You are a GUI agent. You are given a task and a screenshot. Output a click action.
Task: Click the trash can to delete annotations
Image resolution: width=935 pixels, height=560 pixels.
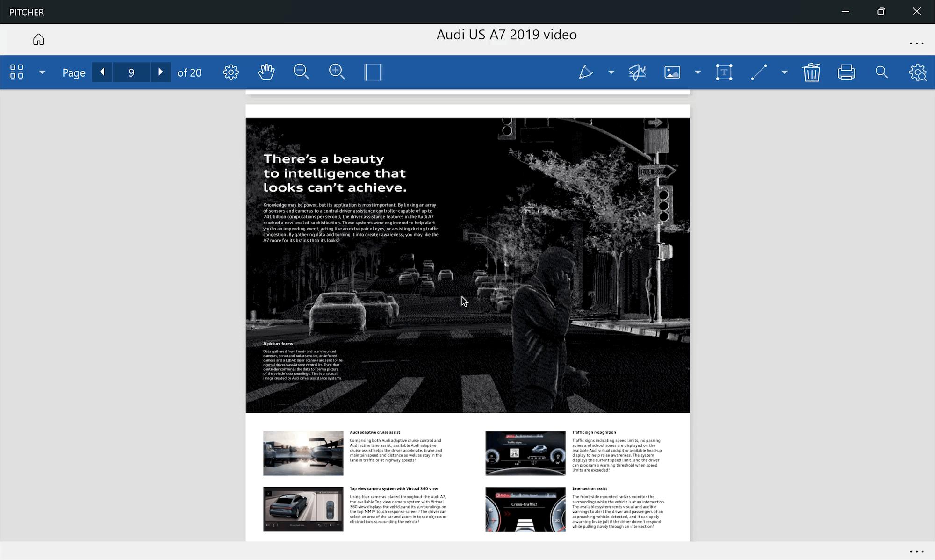(x=811, y=72)
